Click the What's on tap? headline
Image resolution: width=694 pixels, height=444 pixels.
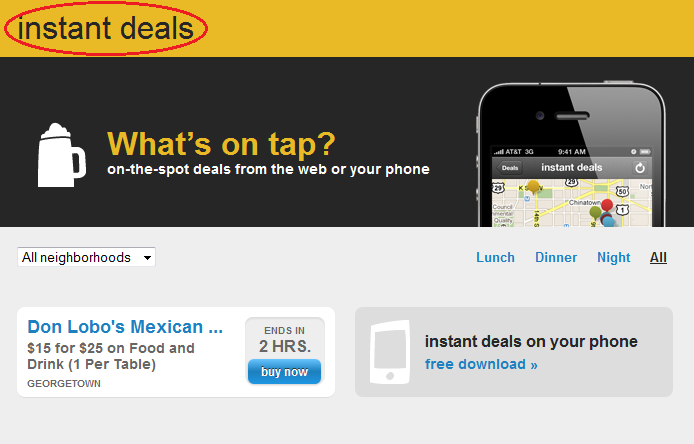click(x=221, y=144)
